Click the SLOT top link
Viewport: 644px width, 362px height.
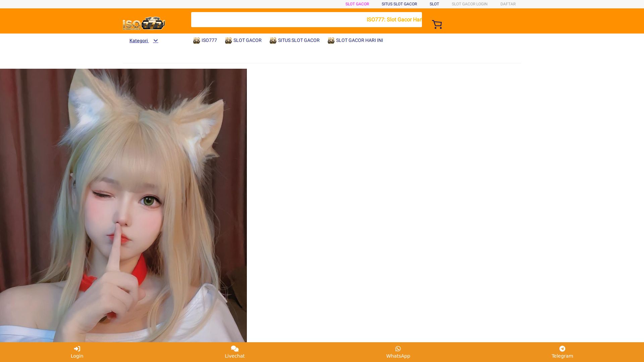(x=434, y=4)
